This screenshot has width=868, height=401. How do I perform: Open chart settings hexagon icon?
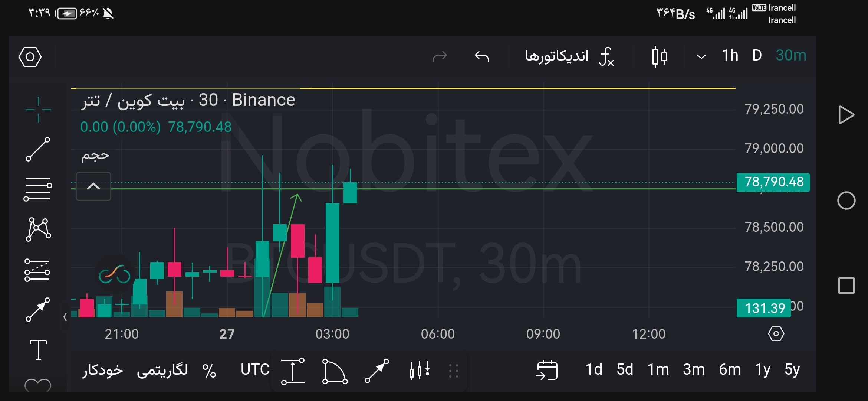point(30,57)
